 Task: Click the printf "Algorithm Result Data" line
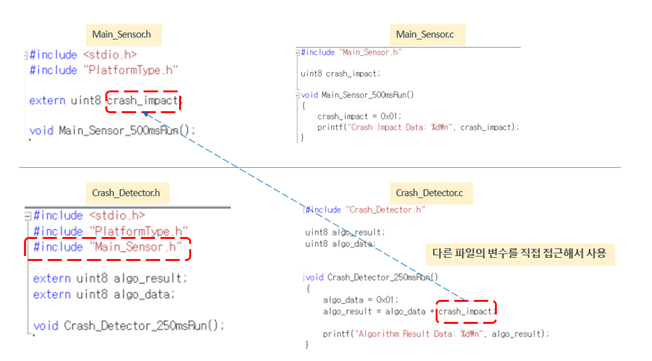coord(436,334)
